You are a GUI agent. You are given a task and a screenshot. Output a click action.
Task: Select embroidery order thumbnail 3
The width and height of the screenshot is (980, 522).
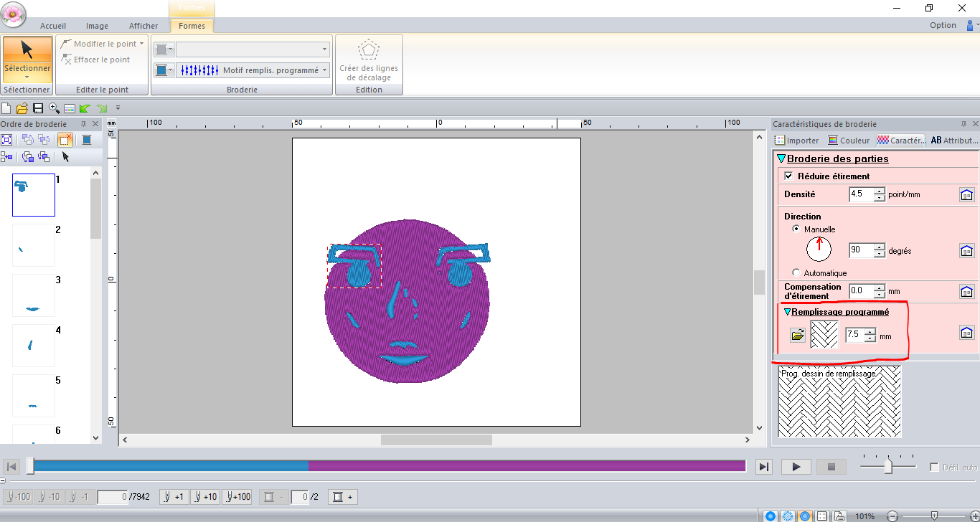pos(33,295)
